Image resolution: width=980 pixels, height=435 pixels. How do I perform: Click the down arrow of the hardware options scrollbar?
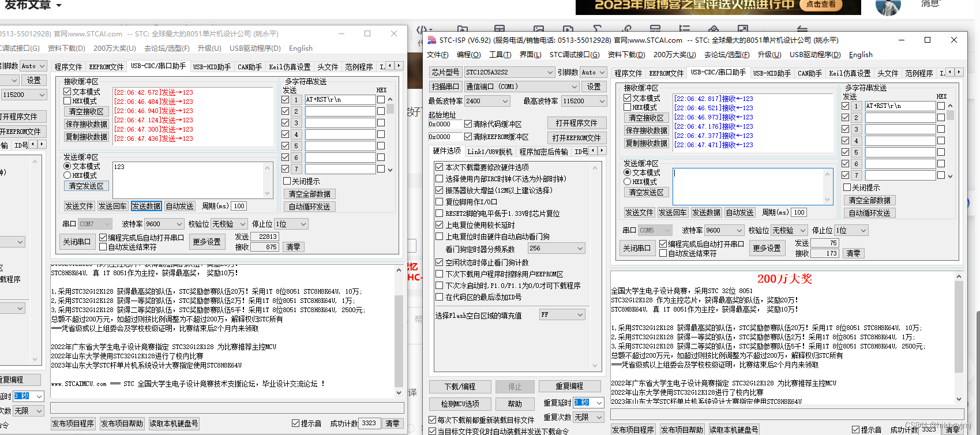tap(595, 365)
